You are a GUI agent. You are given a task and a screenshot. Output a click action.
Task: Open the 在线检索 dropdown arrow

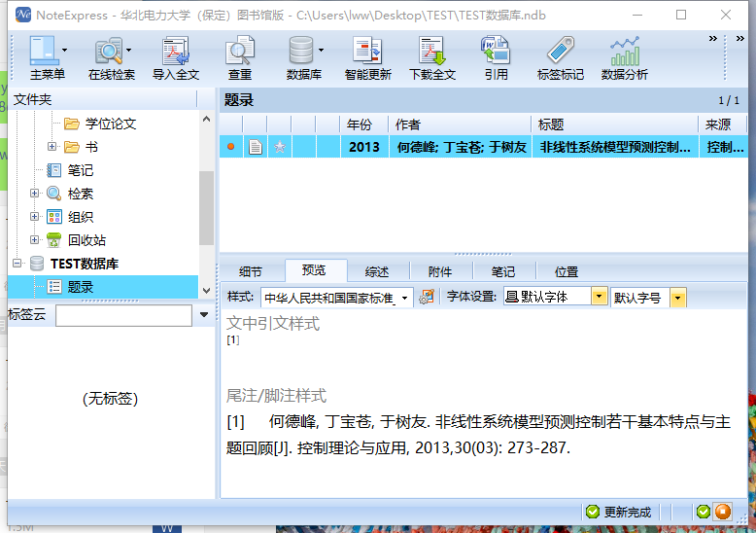pos(128,50)
